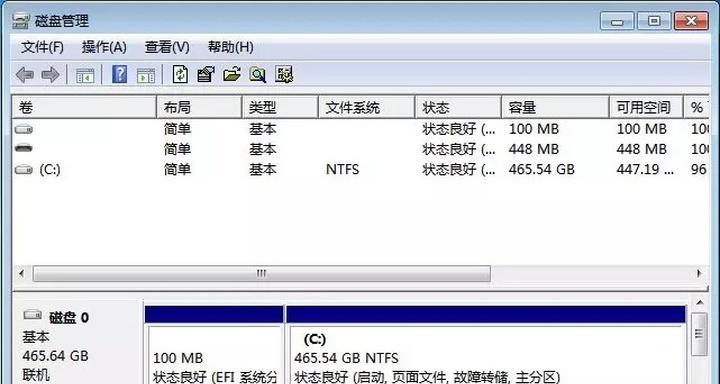Click the Forward arrow toolbar icon
Image resolution: width=720 pixels, height=384 pixels.
pyautogui.click(x=51, y=74)
